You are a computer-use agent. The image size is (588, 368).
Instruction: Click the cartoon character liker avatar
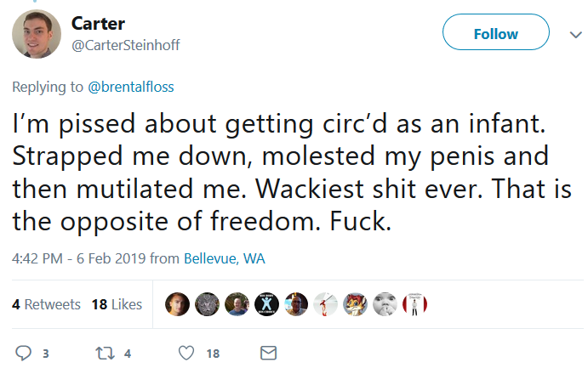355,304
